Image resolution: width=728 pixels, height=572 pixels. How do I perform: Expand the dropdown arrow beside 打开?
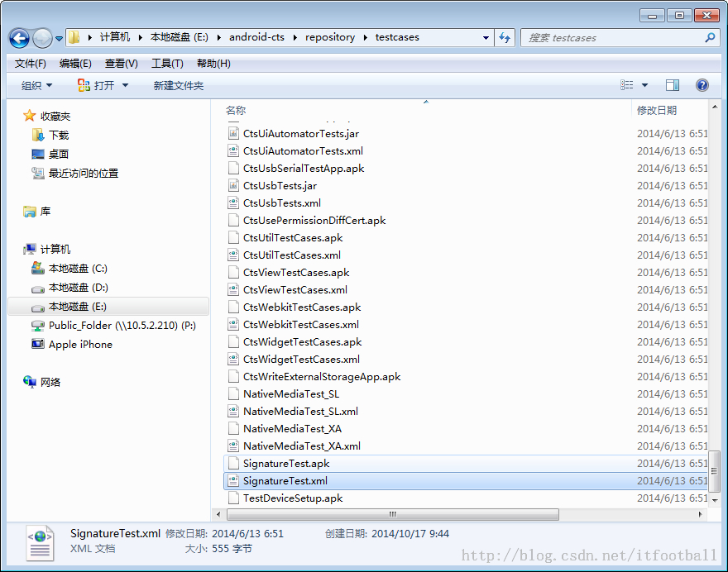pos(125,85)
